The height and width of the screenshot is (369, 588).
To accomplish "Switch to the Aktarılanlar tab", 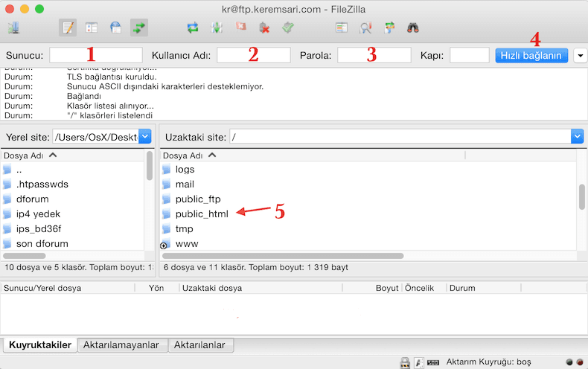I will [199, 345].
